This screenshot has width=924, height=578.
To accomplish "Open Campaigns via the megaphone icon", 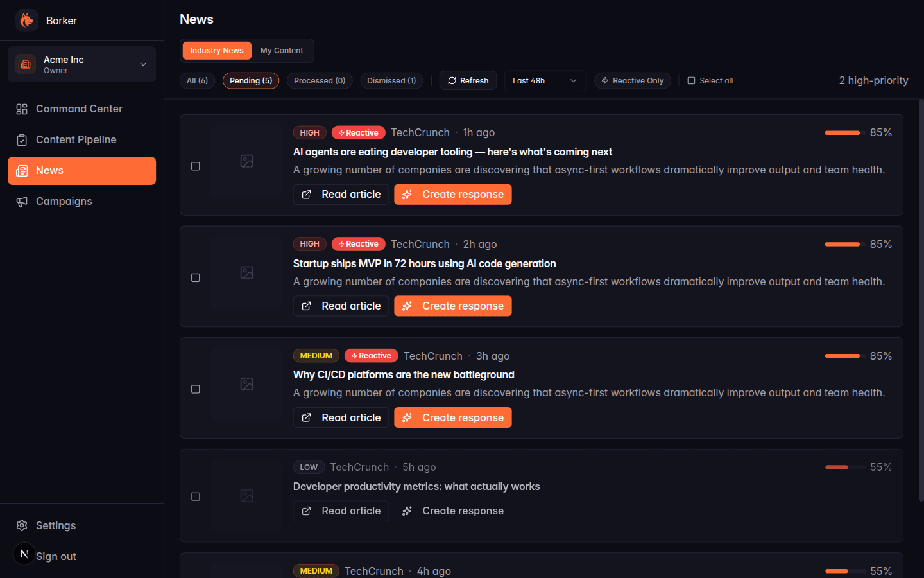I will coord(21,201).
